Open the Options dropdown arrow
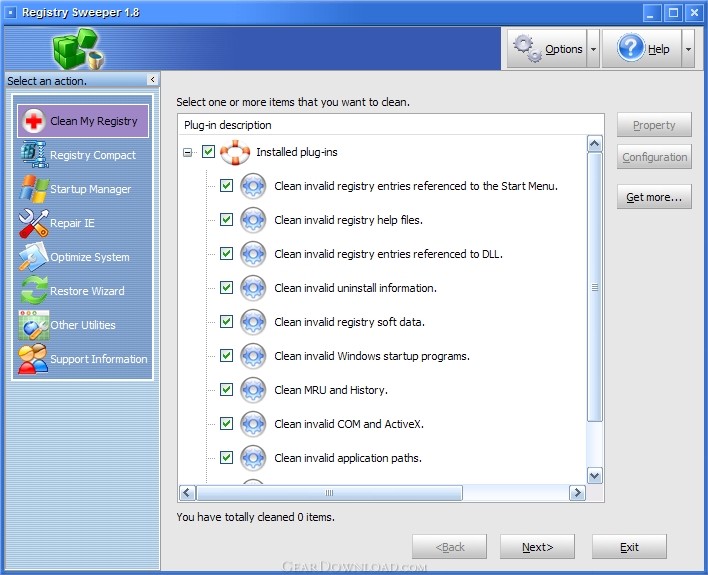This screenshot has width=708, height=575. tap(593, 49)
